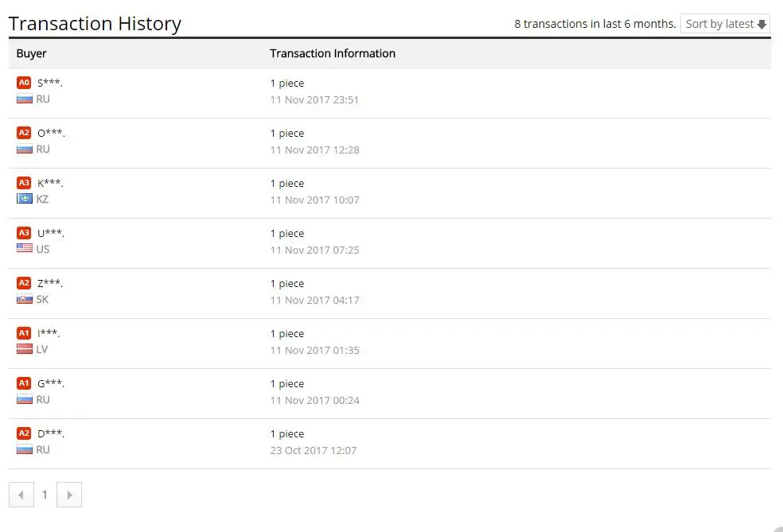The width and height of the screenshot is (783, 532).
Task: Go to the previous page arrow
Action: click(x=21, y=495)
